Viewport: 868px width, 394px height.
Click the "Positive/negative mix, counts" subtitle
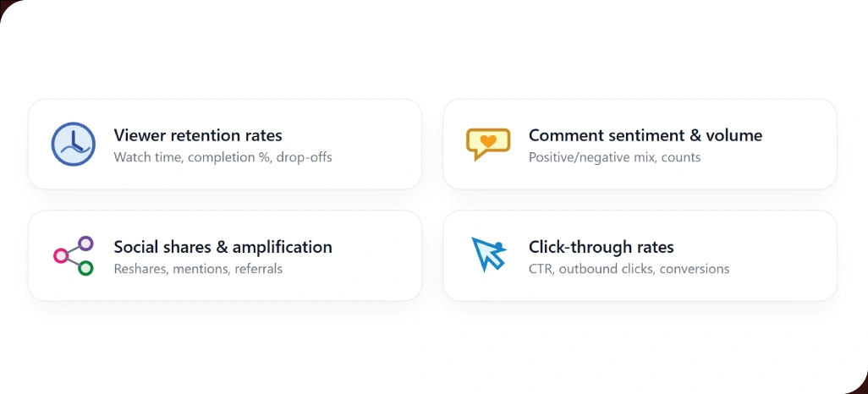(614, 157)
